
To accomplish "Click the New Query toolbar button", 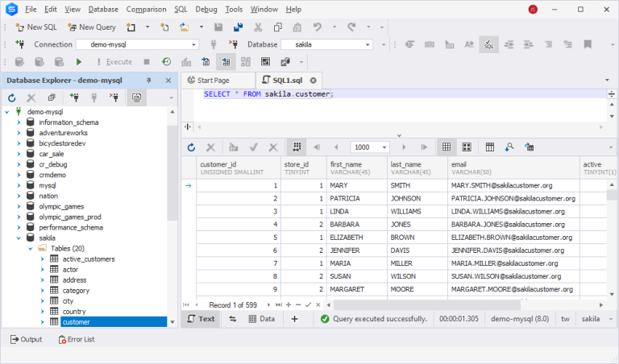I will (x=91, y=27).
